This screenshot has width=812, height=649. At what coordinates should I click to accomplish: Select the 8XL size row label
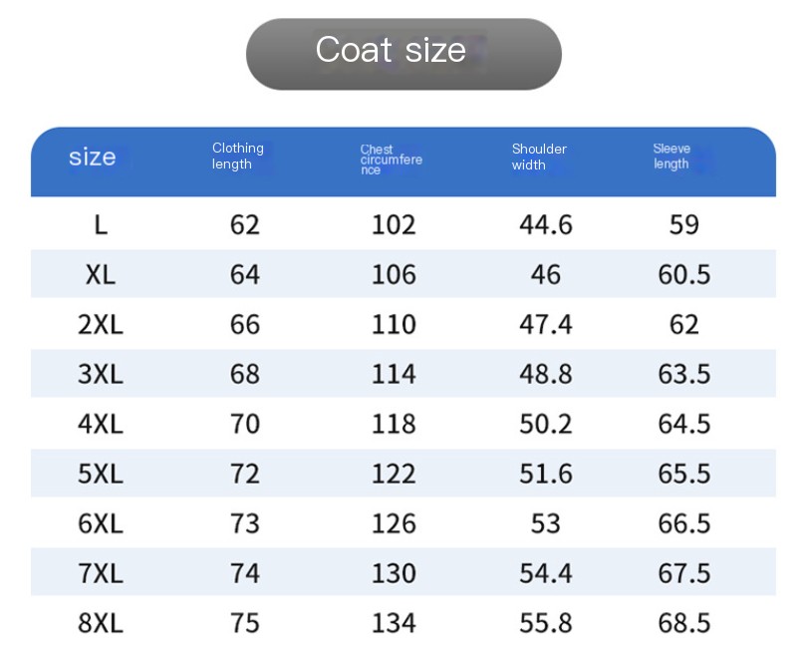101,622
